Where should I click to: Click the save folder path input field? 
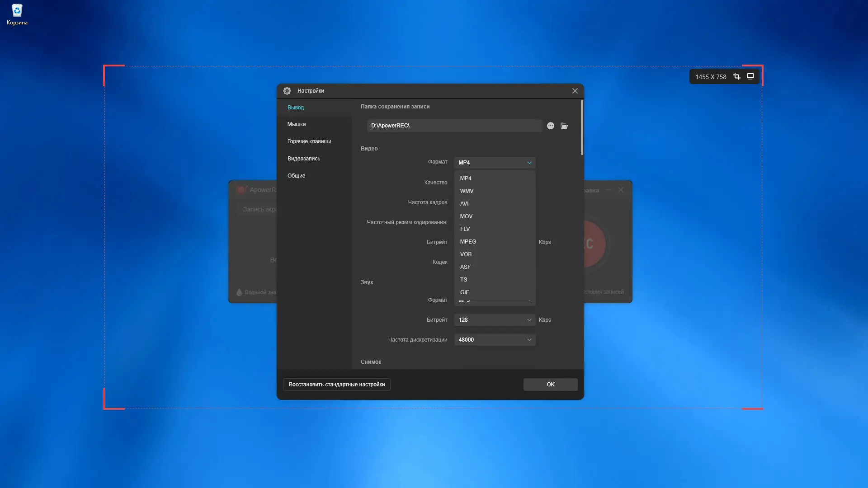(x=454, y=126)
